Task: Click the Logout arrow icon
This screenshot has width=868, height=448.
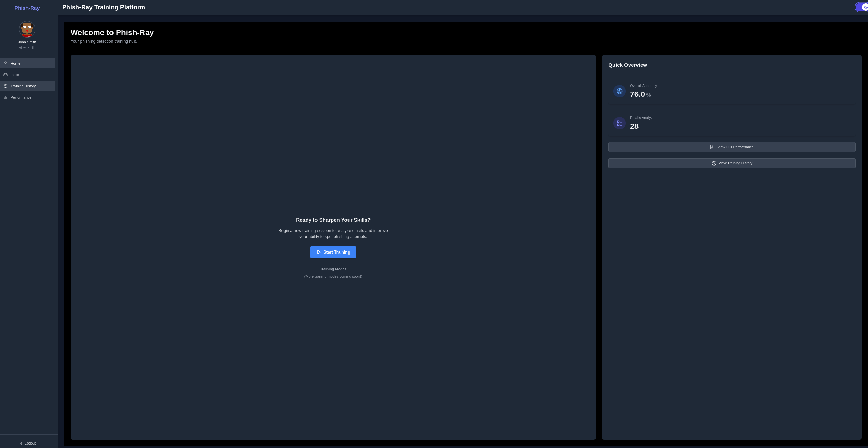Action: click(x=21, y=444)
